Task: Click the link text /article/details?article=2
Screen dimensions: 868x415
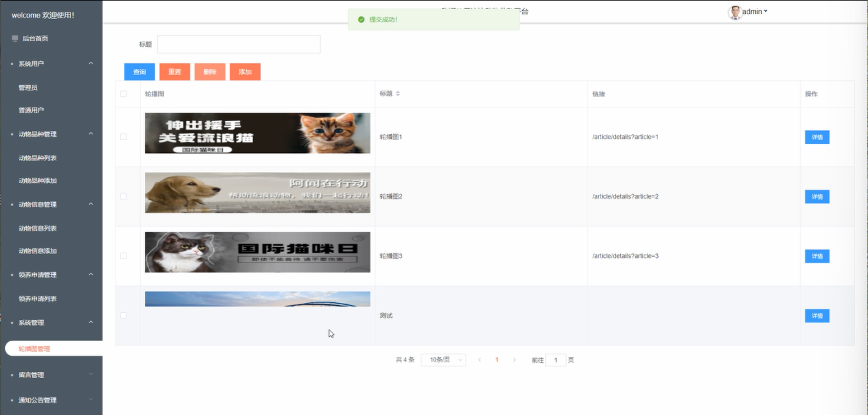Action: pyautogui.click(x=625, y=196)
